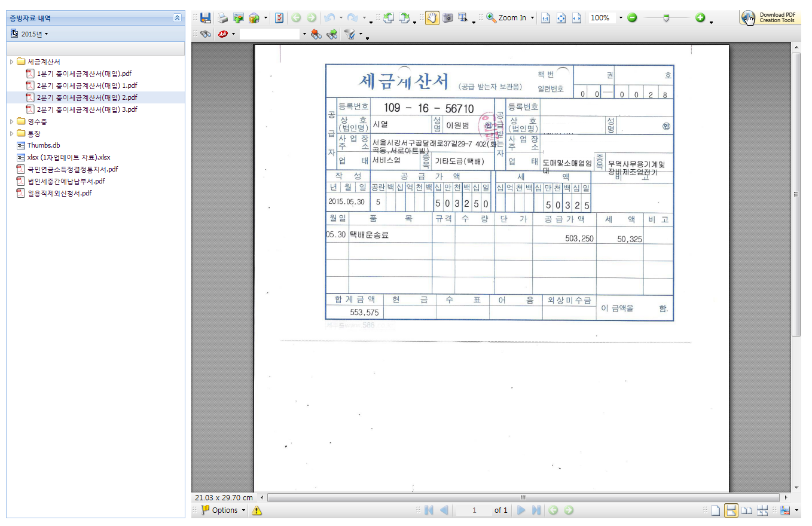Click the Snapshot camera tool

(x=447, y=18)
